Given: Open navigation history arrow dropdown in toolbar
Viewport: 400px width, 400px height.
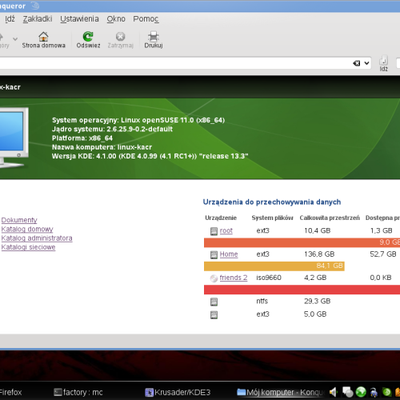Looking at the screenshot, I should point(15,39).
